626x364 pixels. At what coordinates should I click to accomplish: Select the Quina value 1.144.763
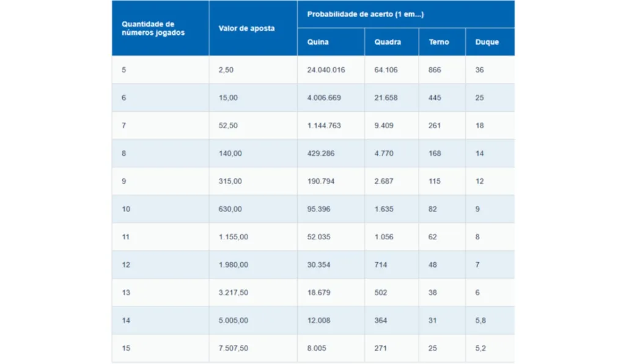pyautogui.click(x=324, y=126)
